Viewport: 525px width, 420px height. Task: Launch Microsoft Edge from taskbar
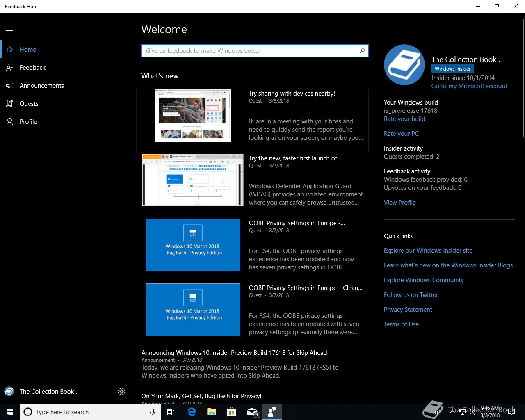191,412
